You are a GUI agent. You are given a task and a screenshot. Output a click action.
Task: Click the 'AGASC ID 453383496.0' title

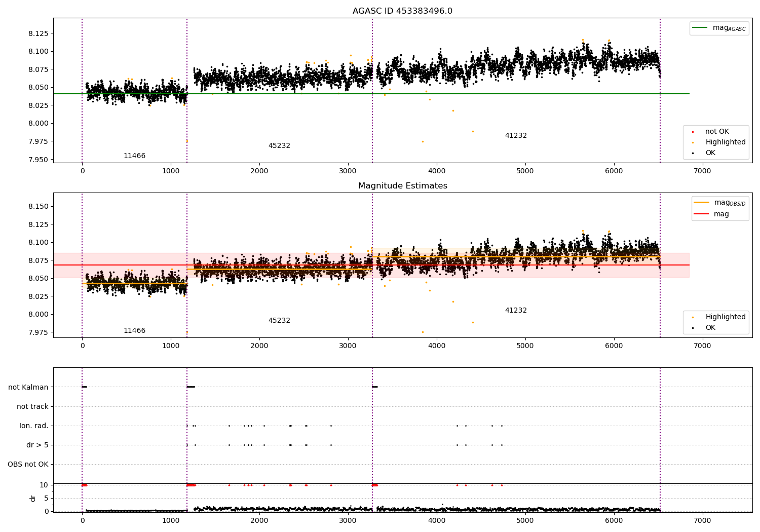tap(403, 11)
